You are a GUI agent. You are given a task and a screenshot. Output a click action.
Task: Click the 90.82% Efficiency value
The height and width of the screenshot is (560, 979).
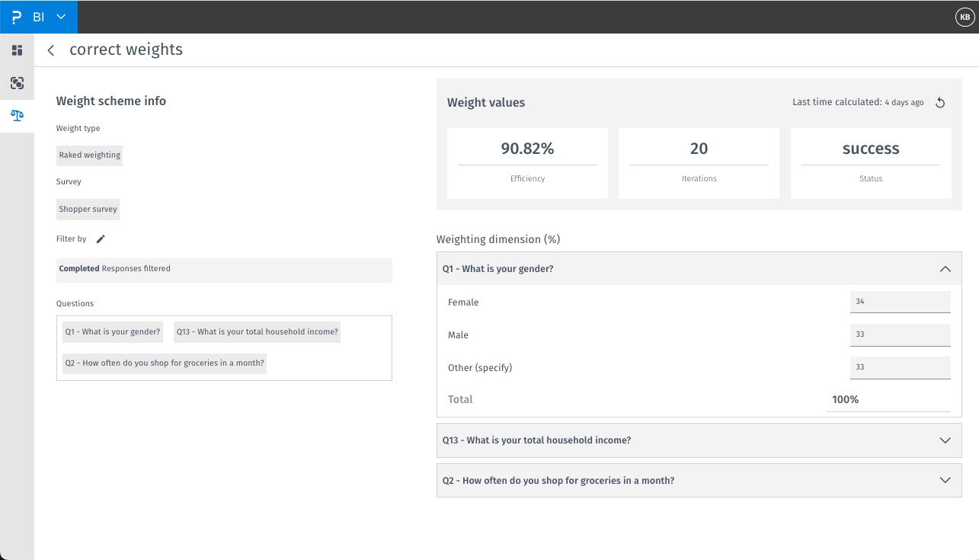[527, 149]
